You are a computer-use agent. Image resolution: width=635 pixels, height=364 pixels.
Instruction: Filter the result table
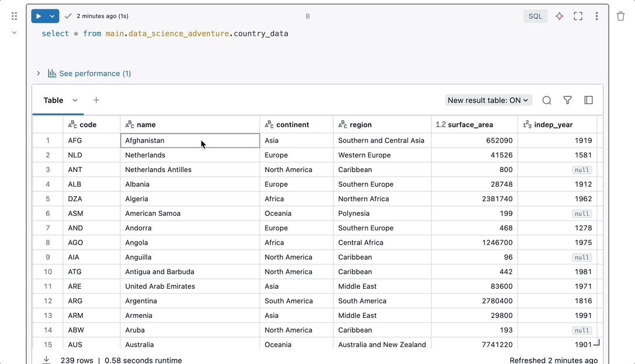pyautogui.click(x=567, y=100)
